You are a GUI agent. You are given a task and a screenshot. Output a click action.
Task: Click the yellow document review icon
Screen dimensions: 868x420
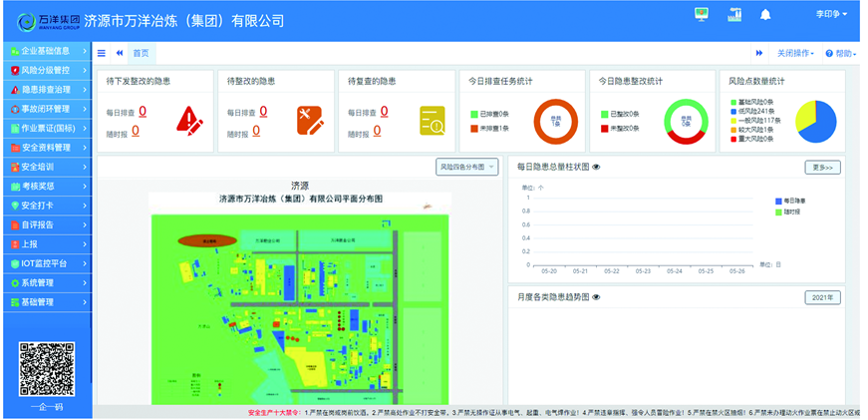pyautogui.click(x=432, y=121)
